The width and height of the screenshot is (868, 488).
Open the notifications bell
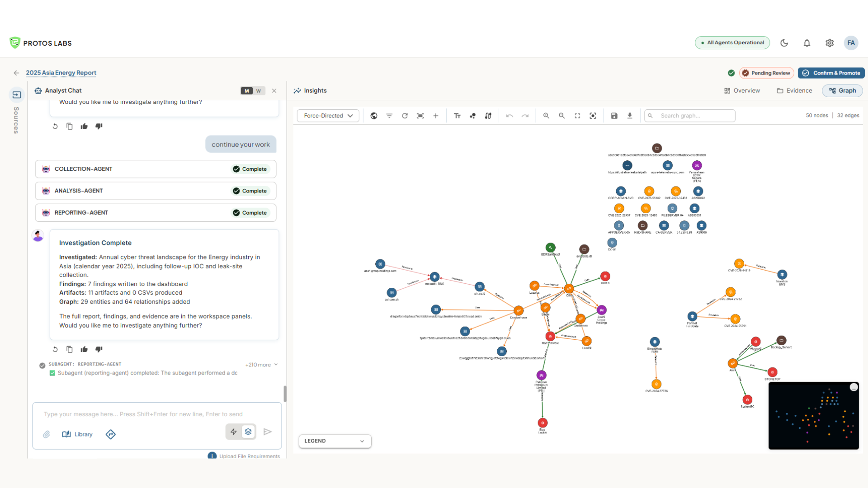pos(807,43)
